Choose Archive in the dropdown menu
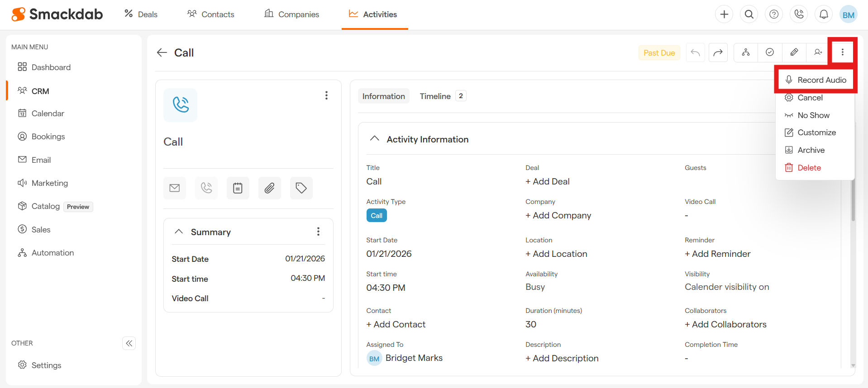 (811, 150)
